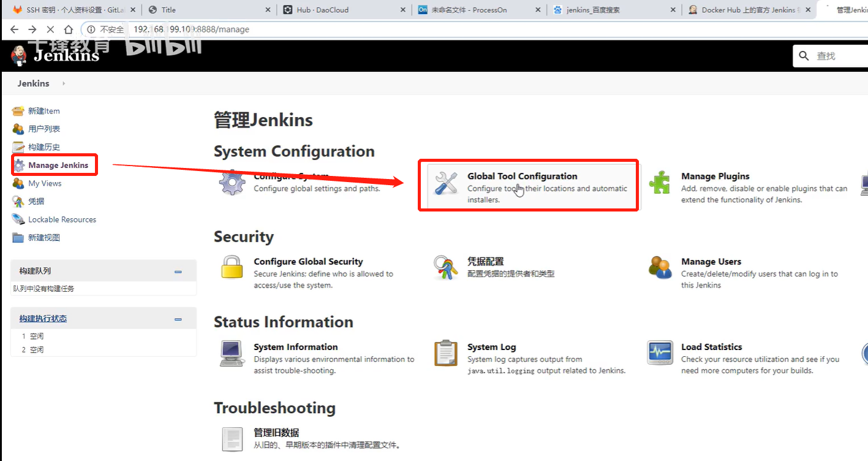This screenshot has width=868, height=461.
Task: Open My Views link
Action: click(x=45, y=183)
